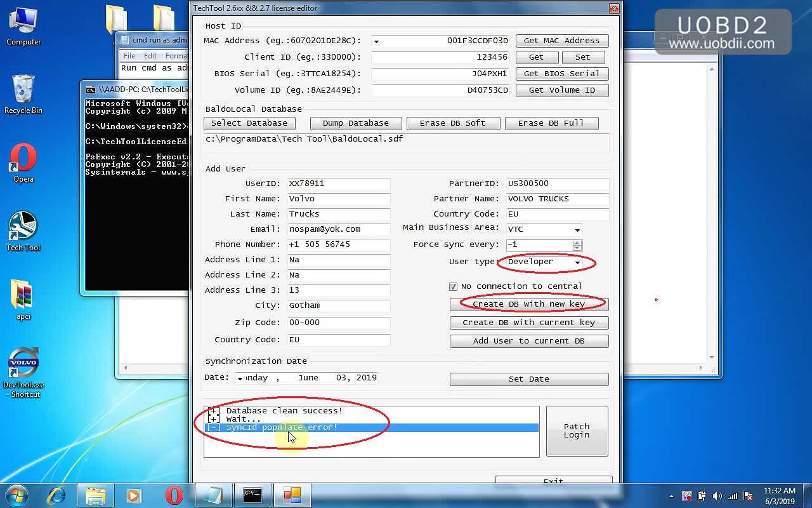Image resolution: width=812 pixels, height=508 pixels.
Task: Switch to Notepad taskbar window
Action: [x=214, y=495]
